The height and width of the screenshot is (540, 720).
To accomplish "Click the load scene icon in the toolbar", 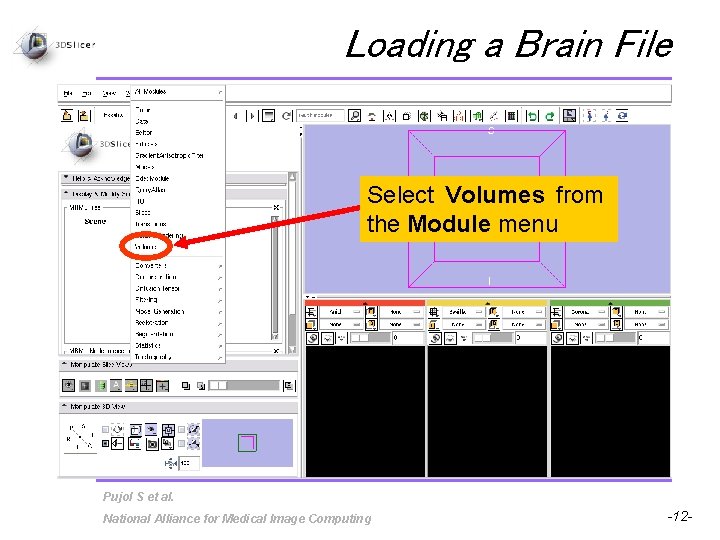I will coord(67,115).
